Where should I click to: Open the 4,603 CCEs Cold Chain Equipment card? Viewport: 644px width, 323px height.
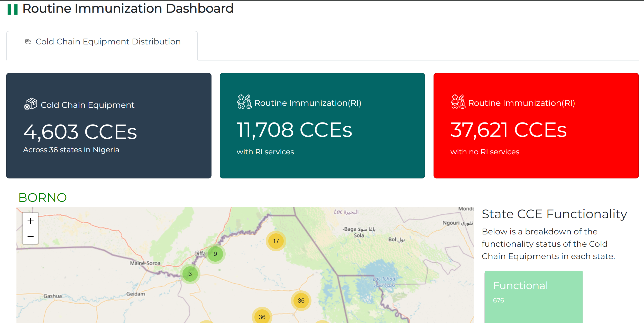(x=108, y=125)
